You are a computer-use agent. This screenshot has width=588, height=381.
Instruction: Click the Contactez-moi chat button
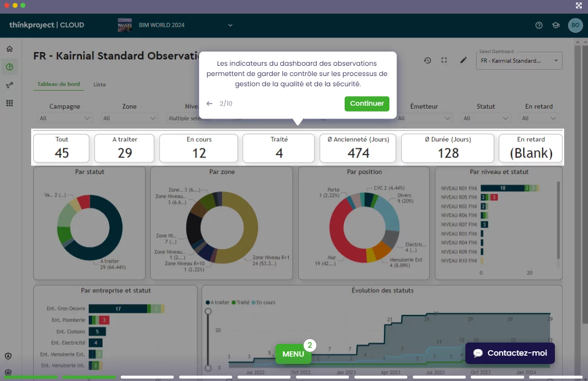pyautogui.click(x=510, y=353)
